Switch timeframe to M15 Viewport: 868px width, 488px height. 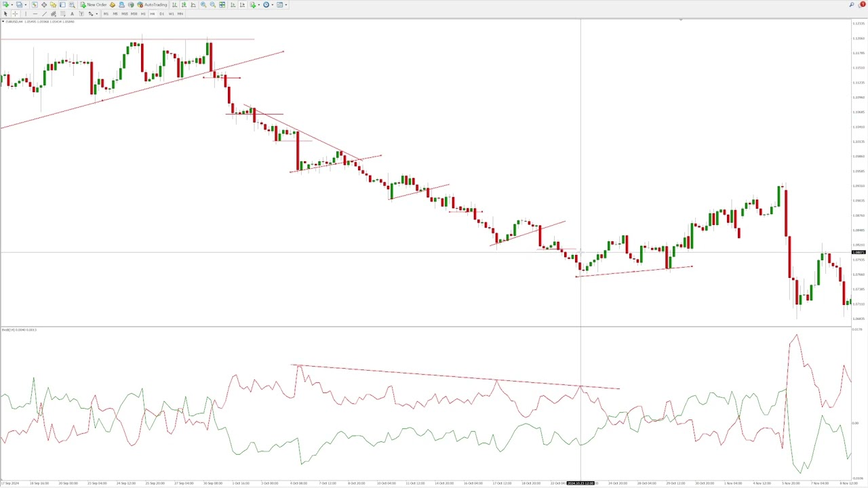(x=125, y=14)
